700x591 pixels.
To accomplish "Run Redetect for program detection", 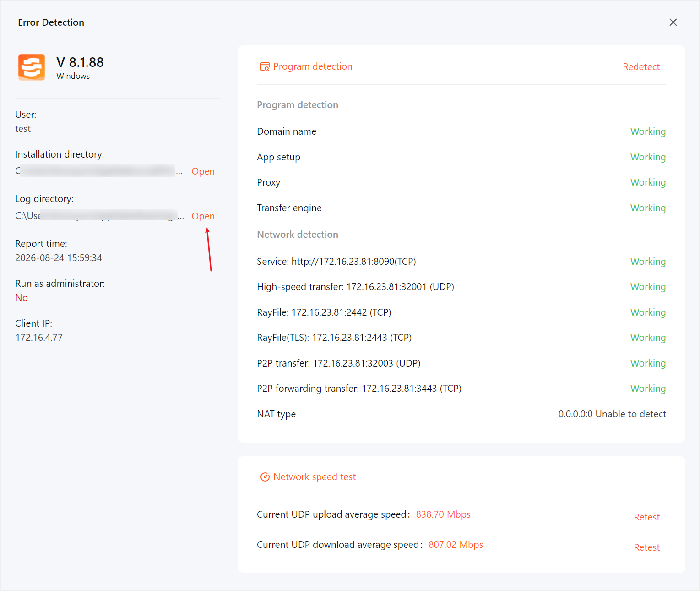I will (641, 67).
